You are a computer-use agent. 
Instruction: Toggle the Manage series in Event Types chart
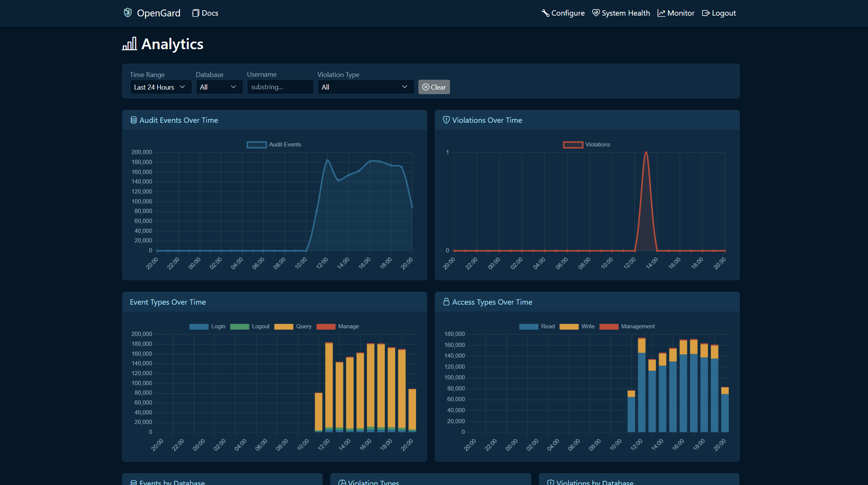pyautogui.click(x=338, y=326)
